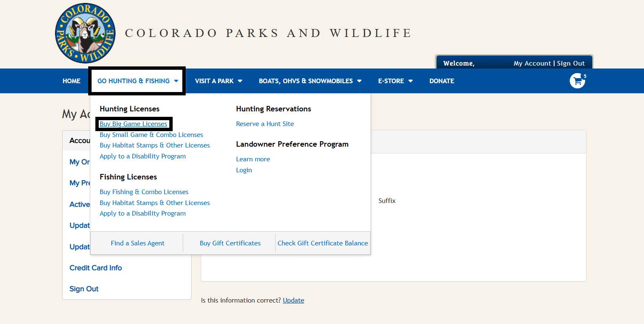644x324 pixels.
Task: Open fishing Apply to a Disability Program
Action: point(142,213)
